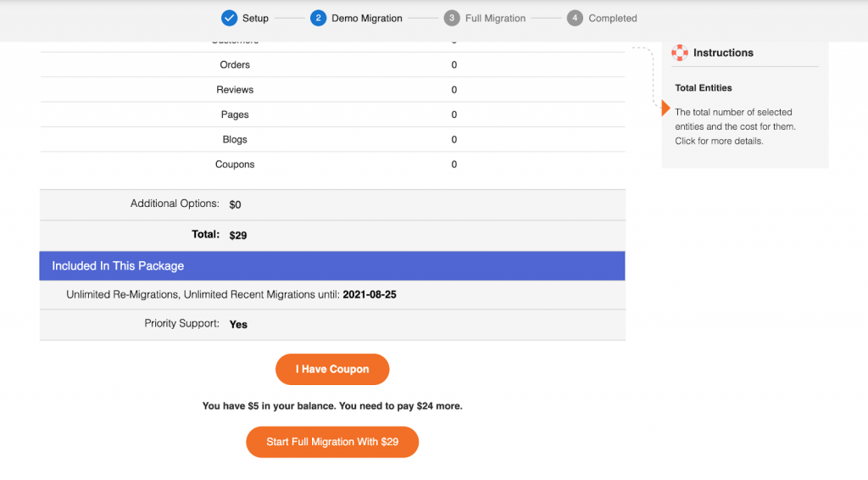Click the orange arrow beside Total Entities
868x480 pixels.
pos(666,108)
